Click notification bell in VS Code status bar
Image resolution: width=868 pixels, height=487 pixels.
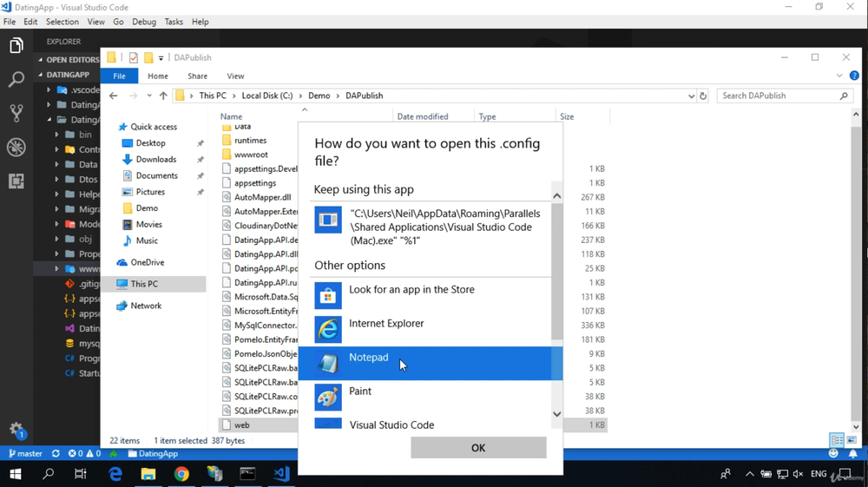tap(853, 453)
